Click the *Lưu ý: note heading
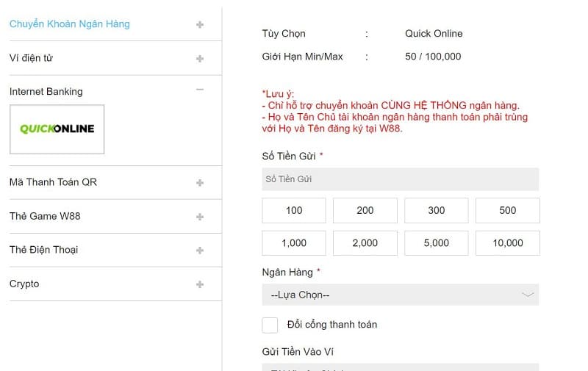The image size is (588, 371). coord(278,94)
